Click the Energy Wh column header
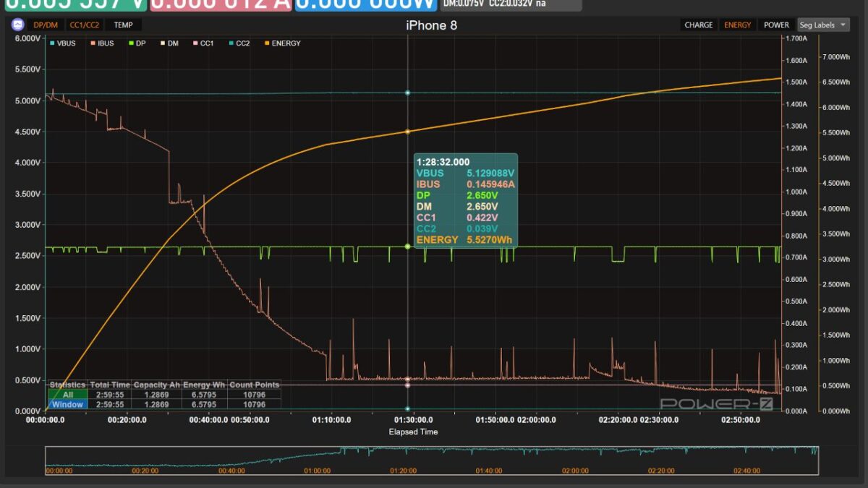This screenshot has width=868, height=488. [204, 385]
